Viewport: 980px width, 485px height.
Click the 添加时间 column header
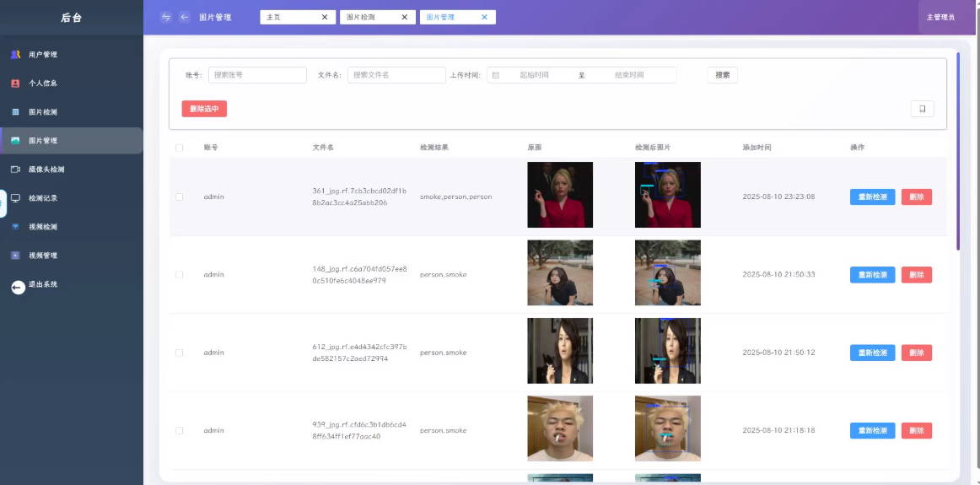[757, 148]
